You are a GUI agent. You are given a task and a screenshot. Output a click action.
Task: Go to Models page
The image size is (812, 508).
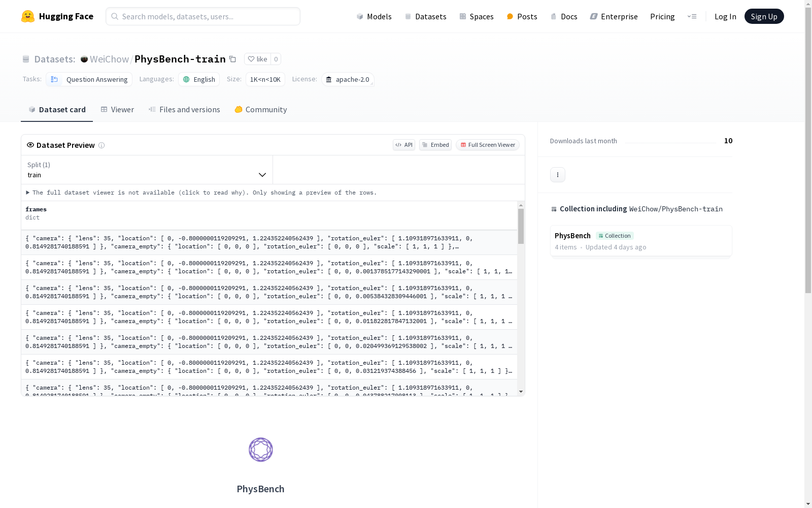click(374, 16)
